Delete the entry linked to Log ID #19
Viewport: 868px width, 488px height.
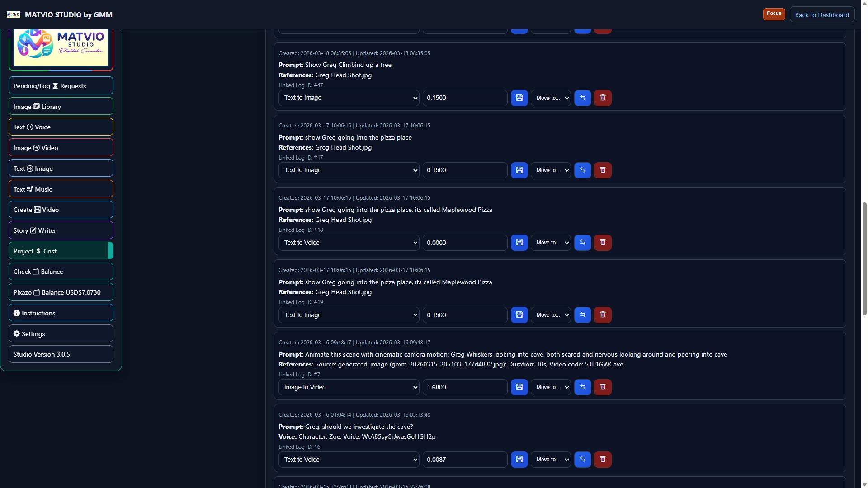point(603,315)
